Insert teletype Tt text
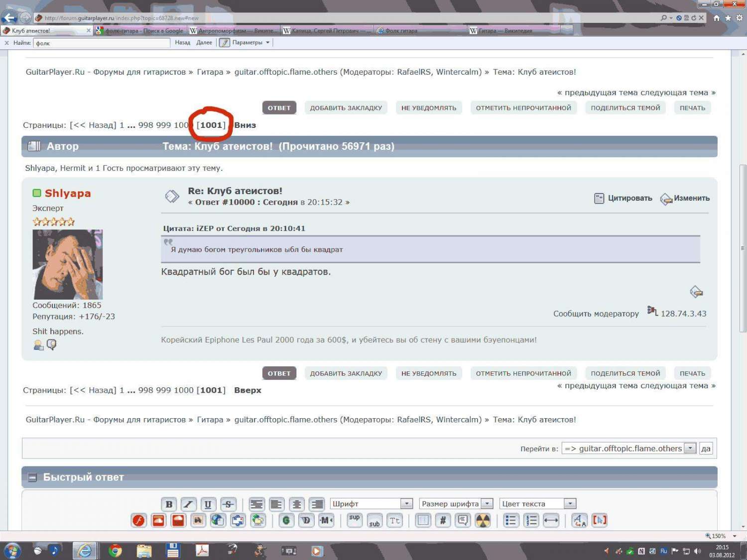The width and height of the screenshot is (747, 560). pyautogui.click(x=395, y=521)
